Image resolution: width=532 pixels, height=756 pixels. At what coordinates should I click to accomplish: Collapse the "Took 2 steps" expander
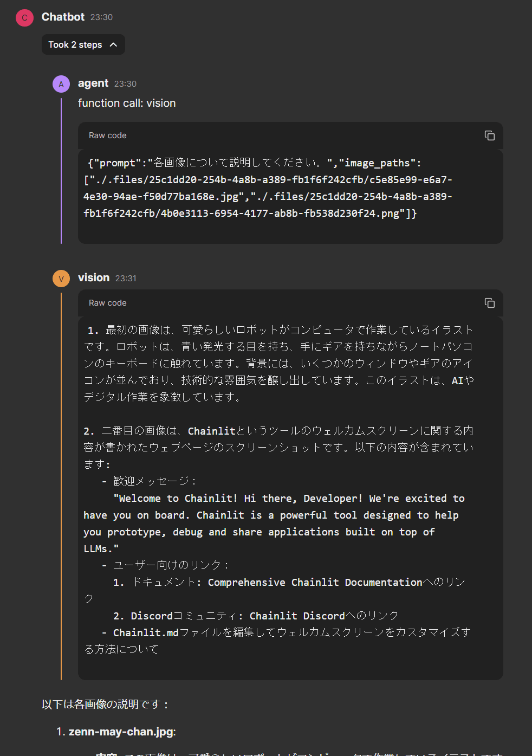pos(83,44)
